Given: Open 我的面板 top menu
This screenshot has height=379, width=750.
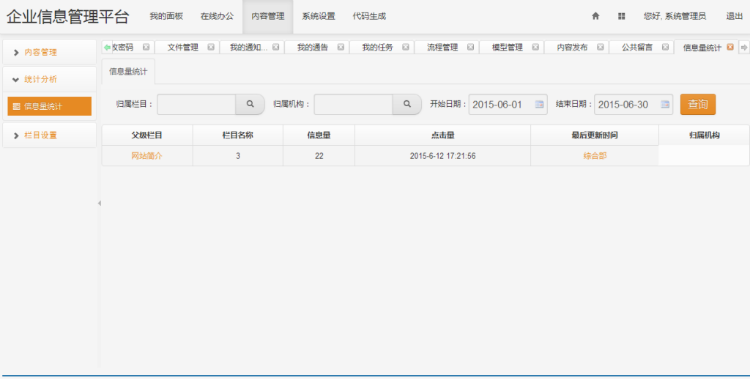Looking at the screenshot, I should point(166,16).
